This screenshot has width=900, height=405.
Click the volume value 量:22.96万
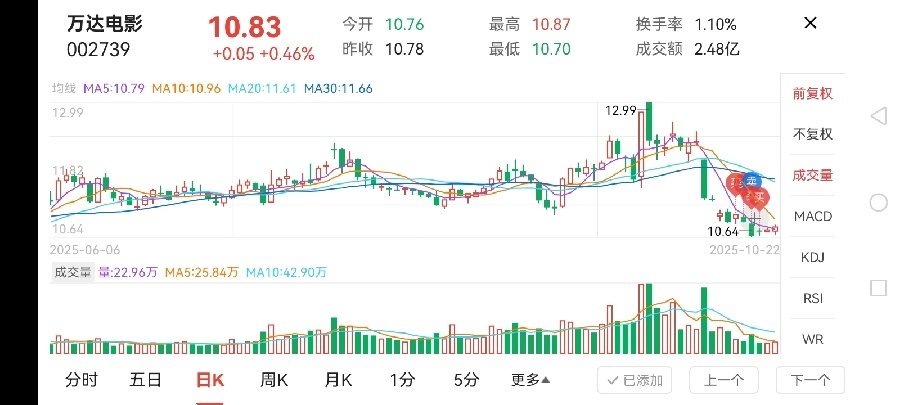[128, 272]
